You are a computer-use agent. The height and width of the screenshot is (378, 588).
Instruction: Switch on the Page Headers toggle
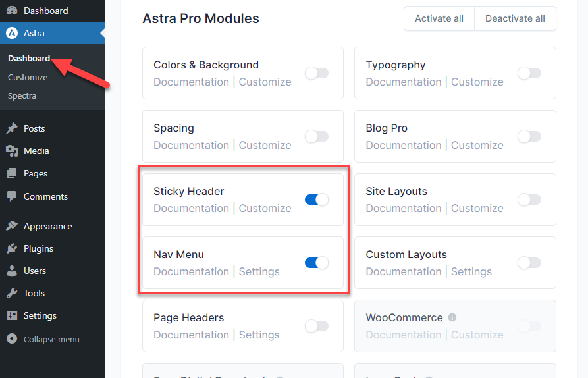point(317,326)
